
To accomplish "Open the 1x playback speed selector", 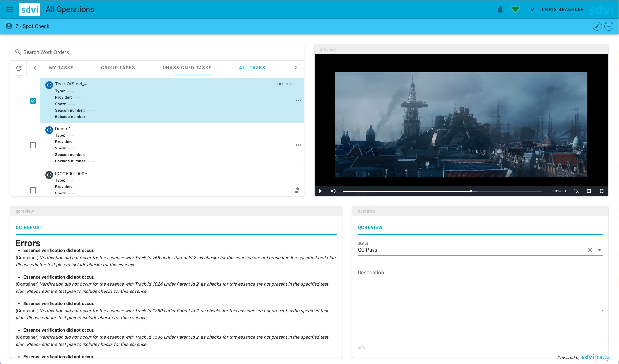I will 576,191.
